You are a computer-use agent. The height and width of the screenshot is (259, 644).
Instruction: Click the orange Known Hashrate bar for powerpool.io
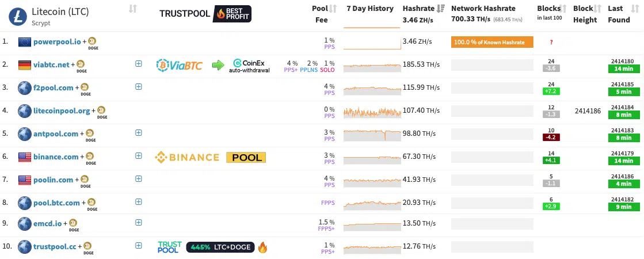coord(492,42)
